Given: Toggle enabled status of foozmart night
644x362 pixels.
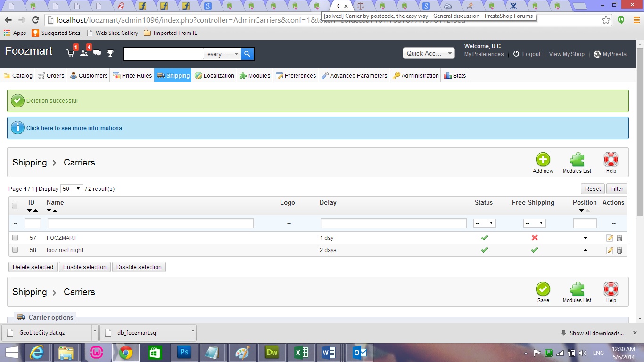Looking at the screenshot, I should click(x=484, y=250).
